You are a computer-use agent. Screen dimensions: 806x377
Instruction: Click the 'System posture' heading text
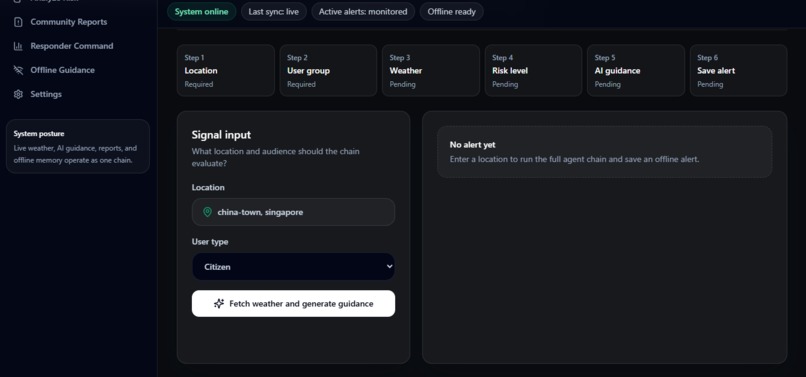[x=39, y=134]
